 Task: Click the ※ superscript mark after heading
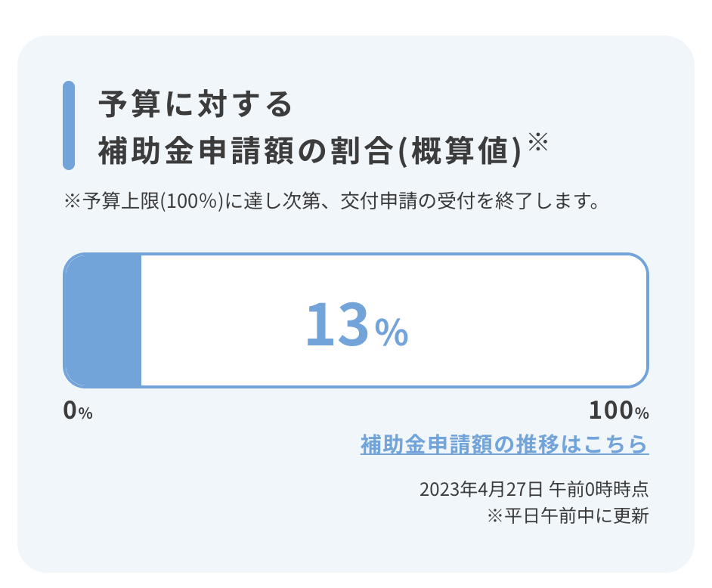(539, 141)
